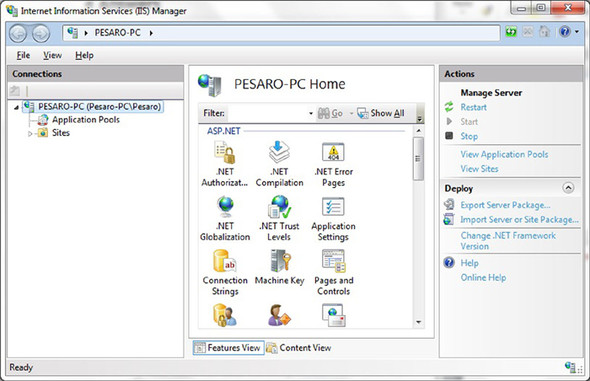Image resolution: width=590 pixels, height=381 pixels.
Task: Open the database-with-lock-and-user icon in the bottom feature row
Action: click(x=225, y=315)
